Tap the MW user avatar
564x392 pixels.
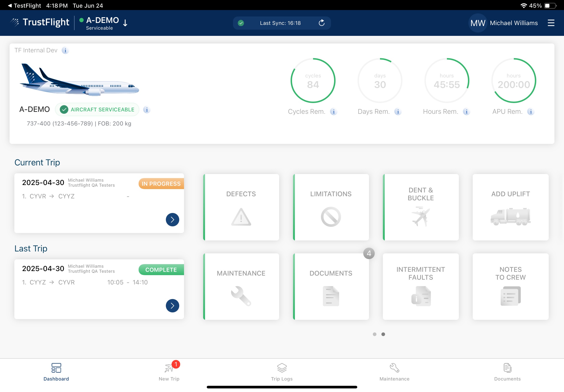point(477,23)
